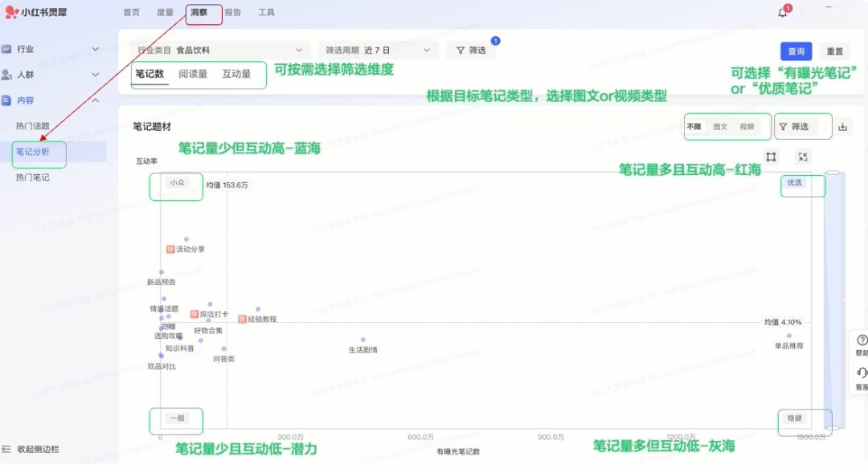Open the 报告 top menu item
Image resolution: width=868 pixels, height=469 pixels.
(x=232, y=12)
